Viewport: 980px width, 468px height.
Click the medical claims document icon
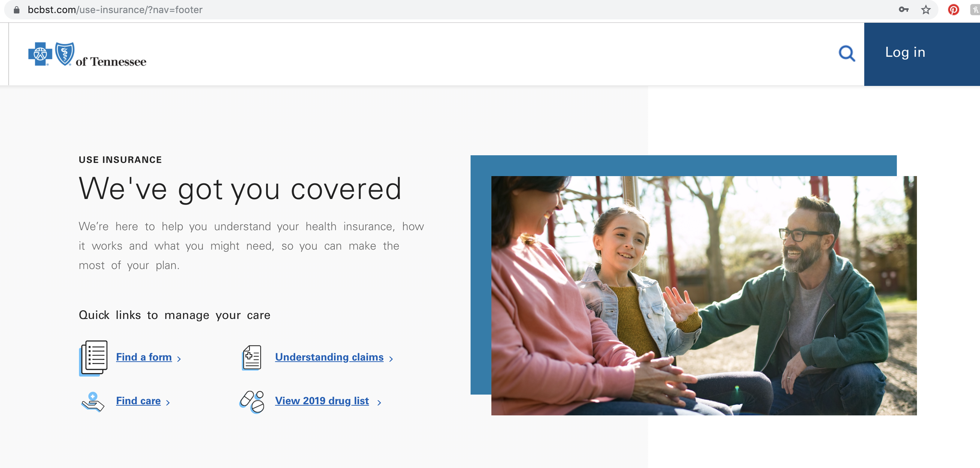(252, 357)
